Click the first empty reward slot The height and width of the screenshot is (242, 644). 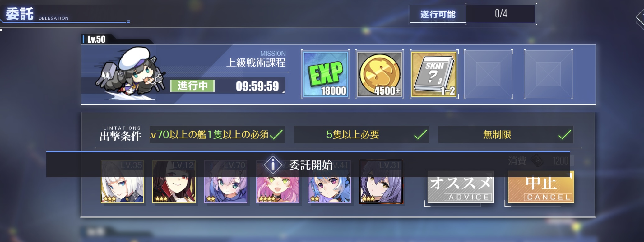click(x=488, y=74)
